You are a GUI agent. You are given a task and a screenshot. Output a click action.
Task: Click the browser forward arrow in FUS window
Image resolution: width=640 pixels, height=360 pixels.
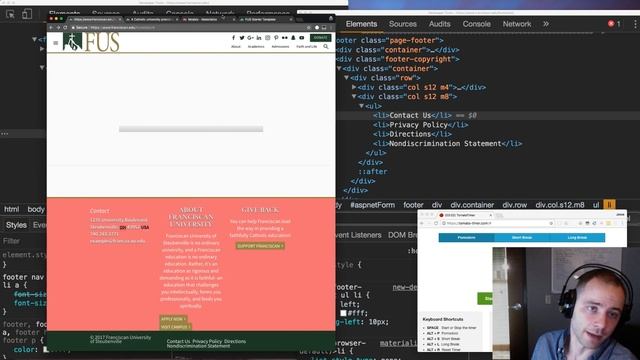coord(58,28)
